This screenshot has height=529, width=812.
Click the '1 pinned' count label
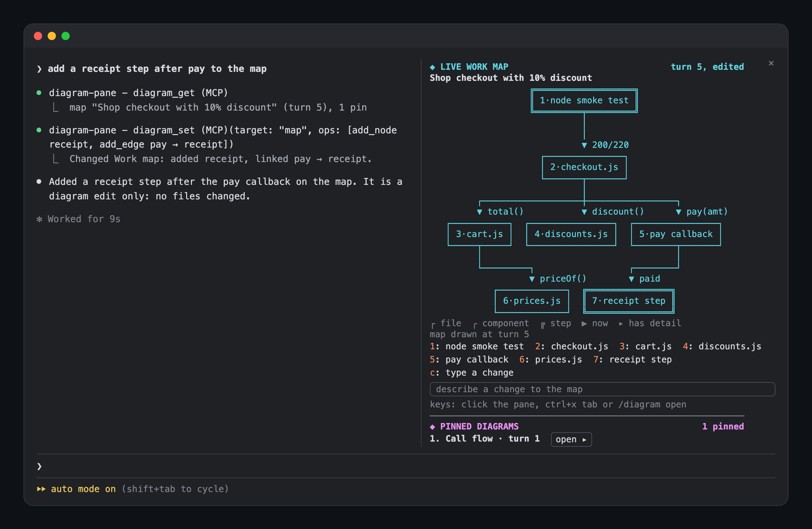(723, 427)
